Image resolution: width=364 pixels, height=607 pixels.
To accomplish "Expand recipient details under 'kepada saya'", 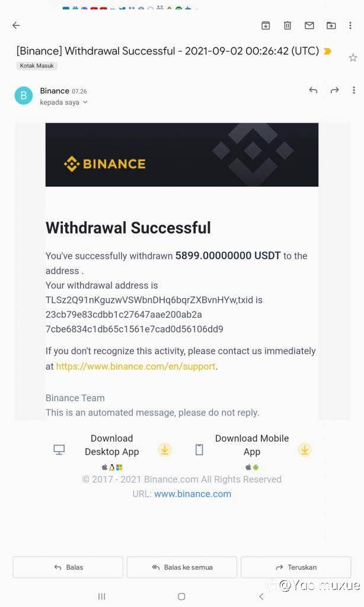I will (x=85, y=102).
